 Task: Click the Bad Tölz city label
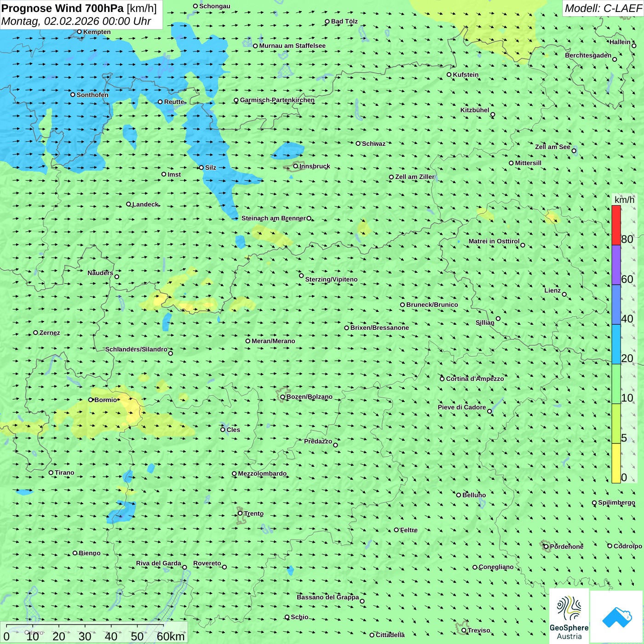345,21
